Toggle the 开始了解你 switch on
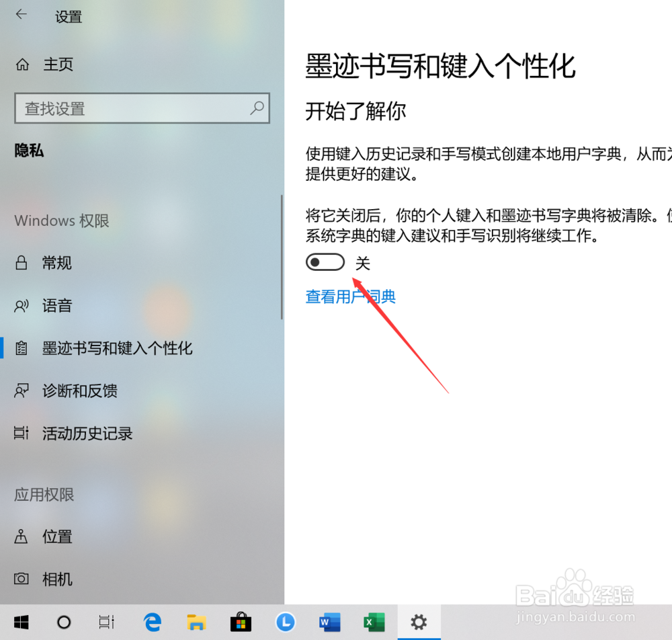This screenshot has height=640, width=672. pos(325,262)
